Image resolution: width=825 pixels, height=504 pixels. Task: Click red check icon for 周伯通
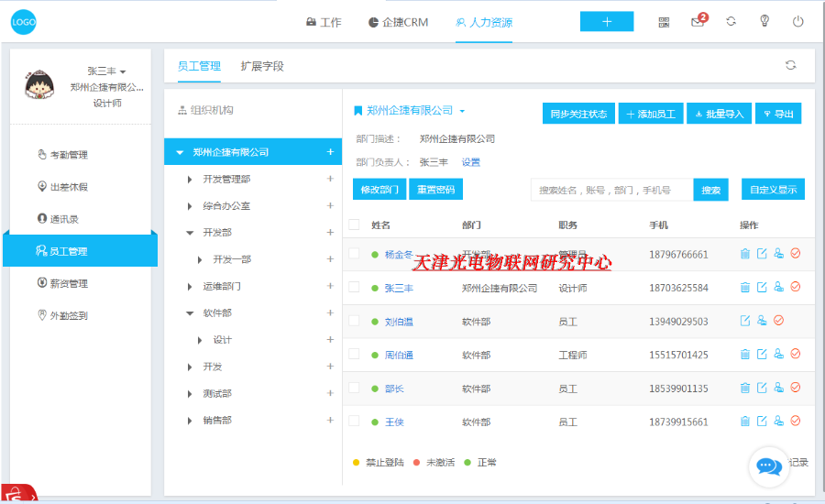tap(796, 354)
